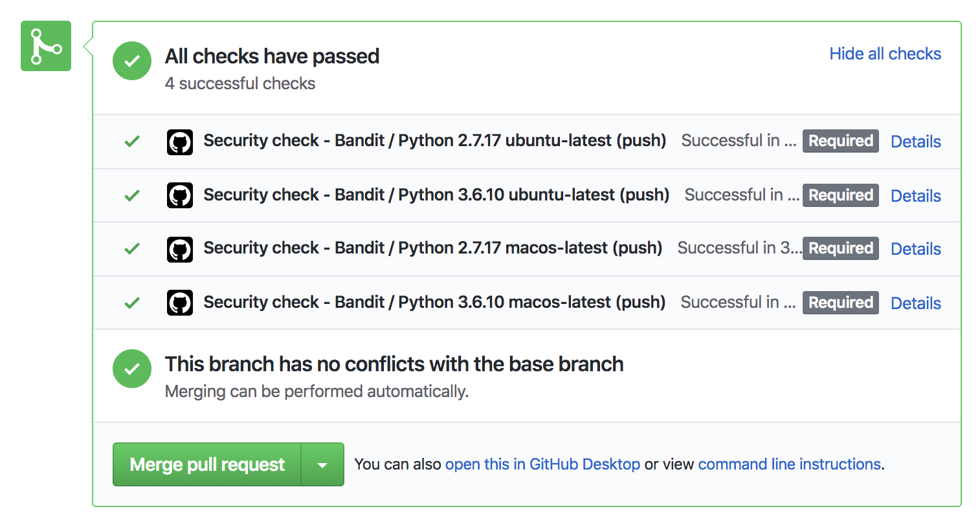Click Hide all checks link
Viewport: 980px width, 520px height.
pyautogui.click(x=885, y=54)
